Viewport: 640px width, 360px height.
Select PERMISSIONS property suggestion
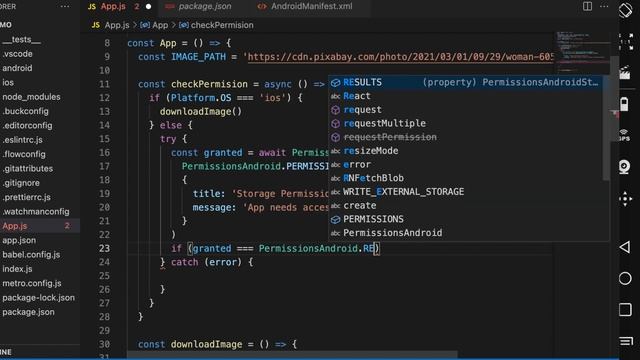pos(465,219)
